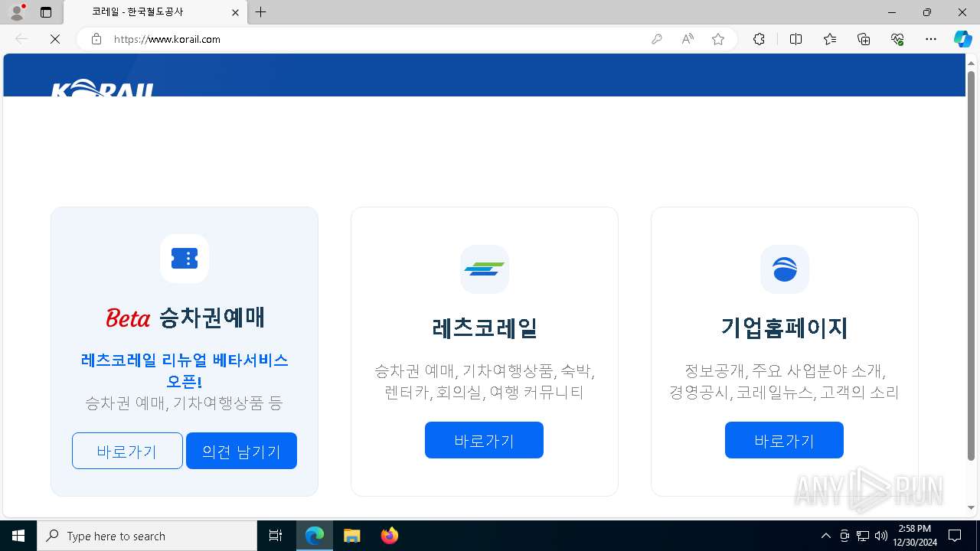Click 바로가기 under 레츠코레일
980x551 pixels.
pos(484,440)
